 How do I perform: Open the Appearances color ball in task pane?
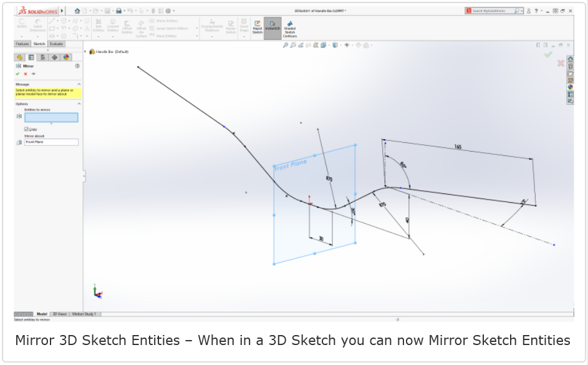tap(570, 87)
